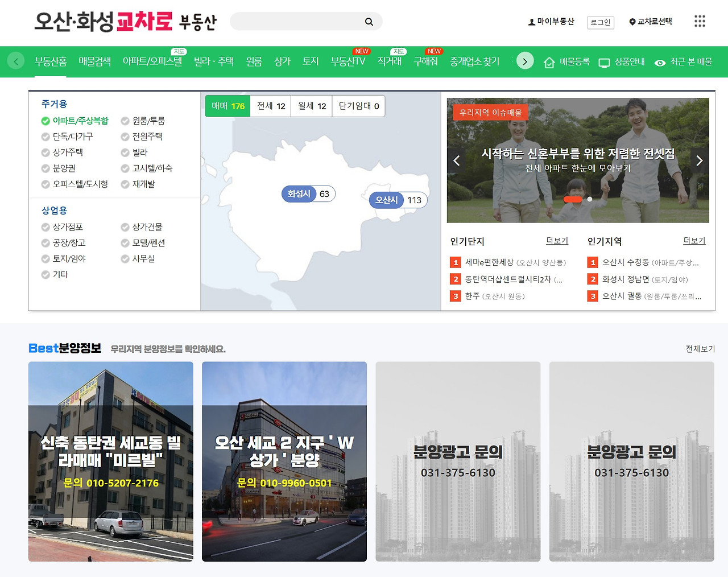
Task: Select 상가주택 property type
Action: [62, 153]
